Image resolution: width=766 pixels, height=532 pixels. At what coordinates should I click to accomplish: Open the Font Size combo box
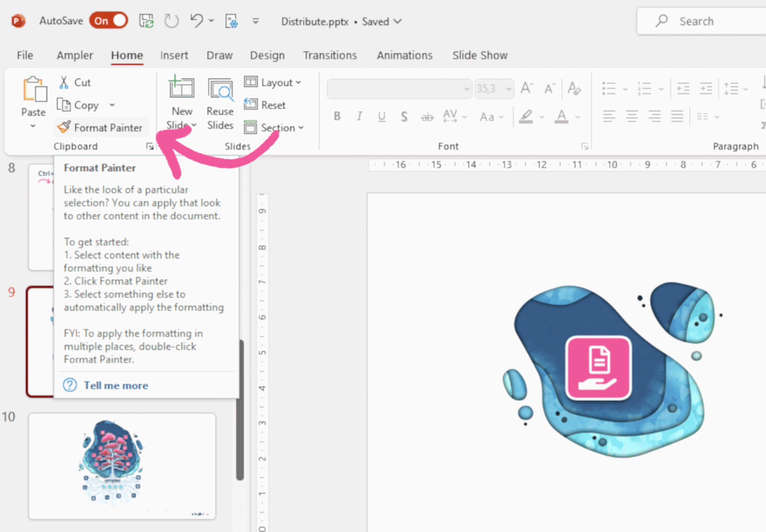pyautogui.click(x=494, y=88)
